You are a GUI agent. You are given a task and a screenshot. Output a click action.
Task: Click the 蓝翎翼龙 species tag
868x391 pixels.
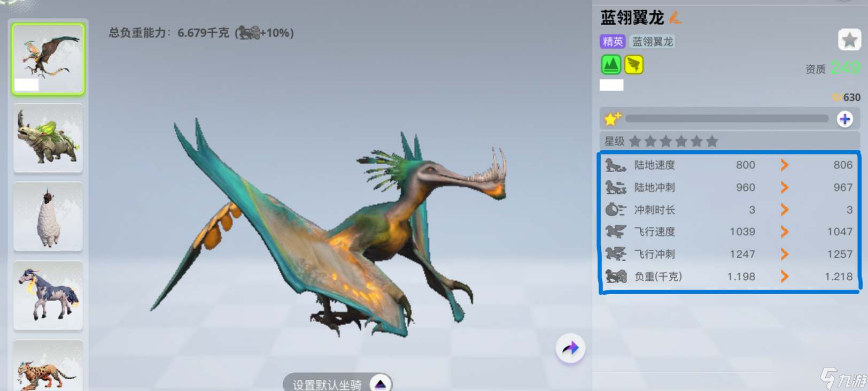pos(652,42)
